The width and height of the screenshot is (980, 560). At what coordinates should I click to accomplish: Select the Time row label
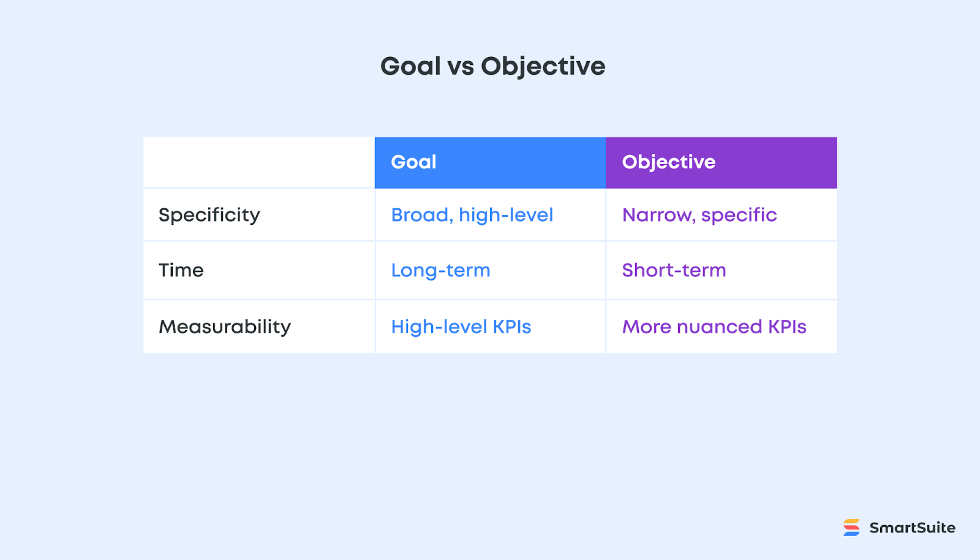(181, 270)
